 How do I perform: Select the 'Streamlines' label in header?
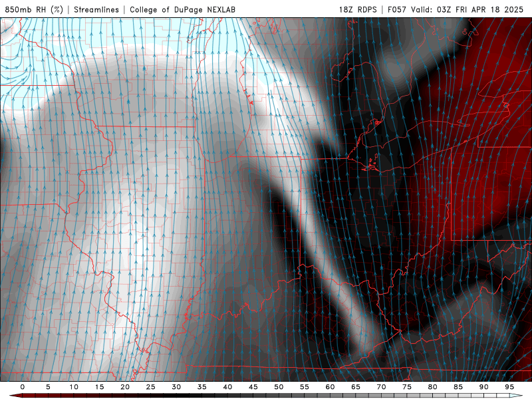(96, 9)
